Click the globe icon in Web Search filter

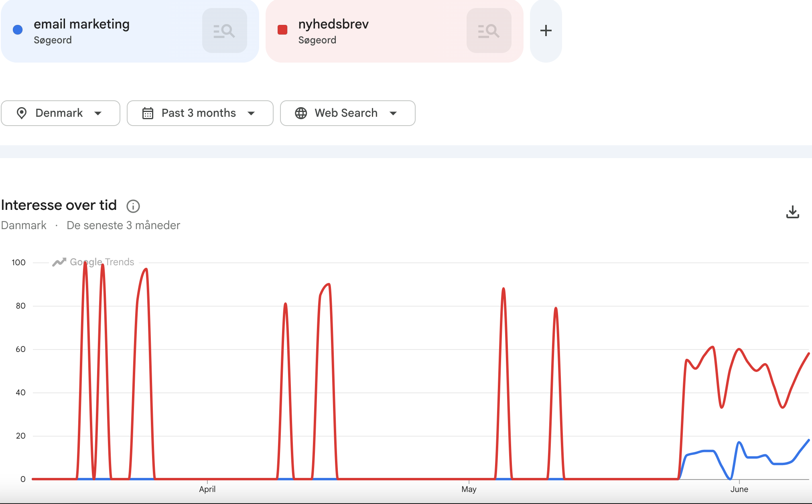(301, 113)
